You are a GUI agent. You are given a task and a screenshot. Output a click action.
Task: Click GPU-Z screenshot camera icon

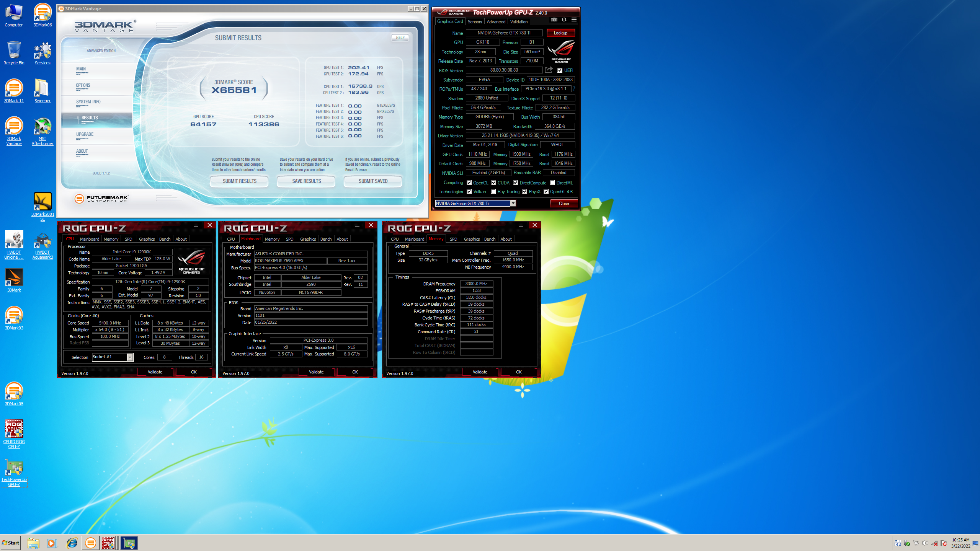point(554,20)
